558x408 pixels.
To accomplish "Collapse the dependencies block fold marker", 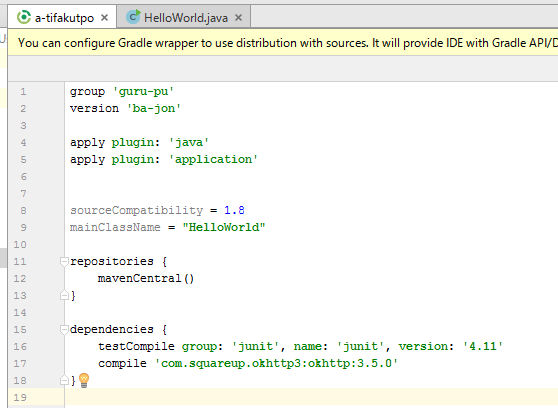I will coord(64,330).
